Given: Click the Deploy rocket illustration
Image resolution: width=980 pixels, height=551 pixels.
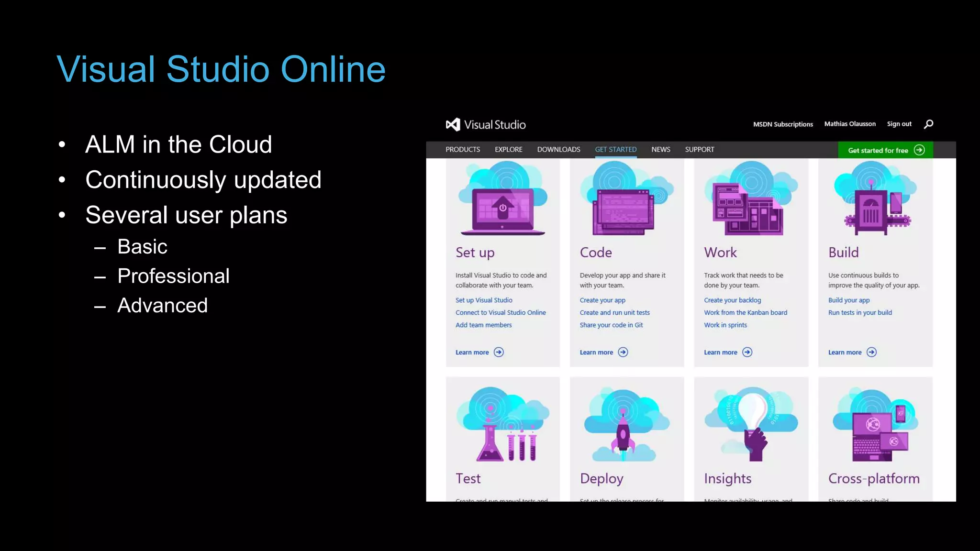Looking at the screenshot, I should click(627, 424).
